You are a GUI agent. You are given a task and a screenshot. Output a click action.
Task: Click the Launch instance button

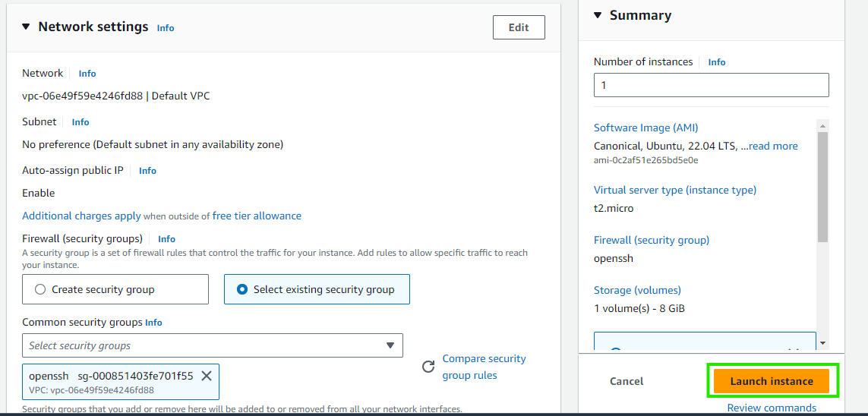point(771,381)
